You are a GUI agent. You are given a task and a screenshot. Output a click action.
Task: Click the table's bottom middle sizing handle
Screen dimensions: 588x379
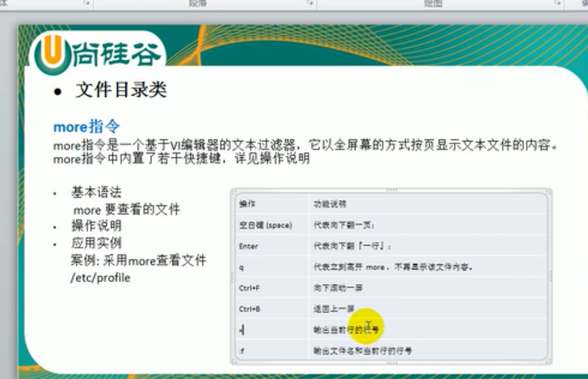click(x=392, y=363)
